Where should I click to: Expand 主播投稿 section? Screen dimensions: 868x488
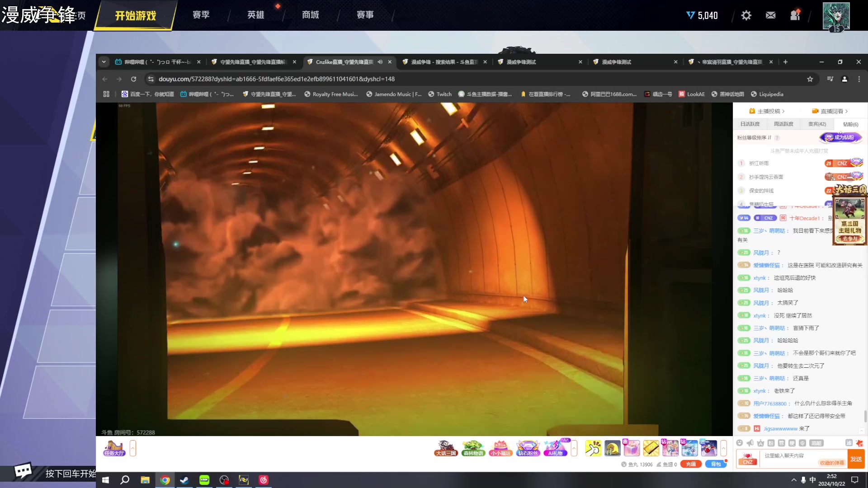(x=767, y=111)
